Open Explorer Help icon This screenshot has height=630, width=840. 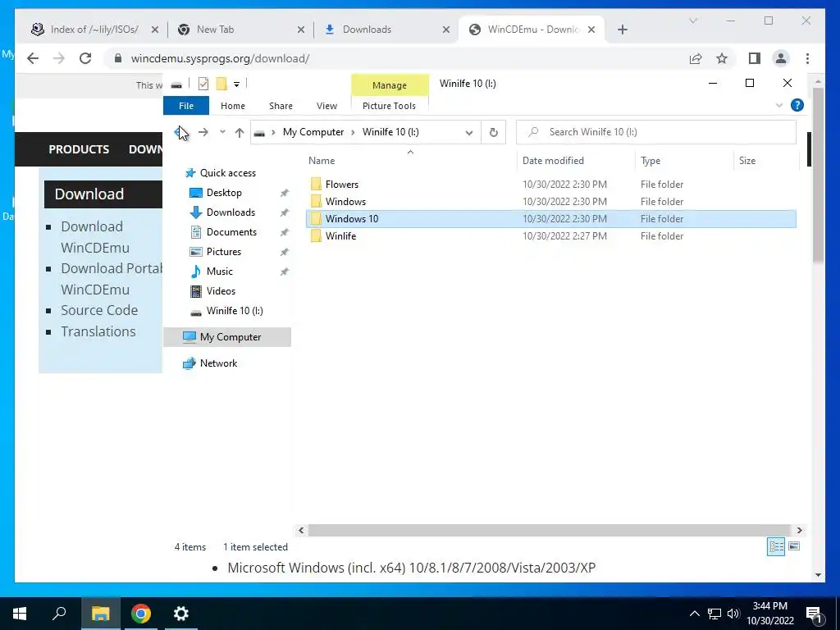tap(797, 105)
